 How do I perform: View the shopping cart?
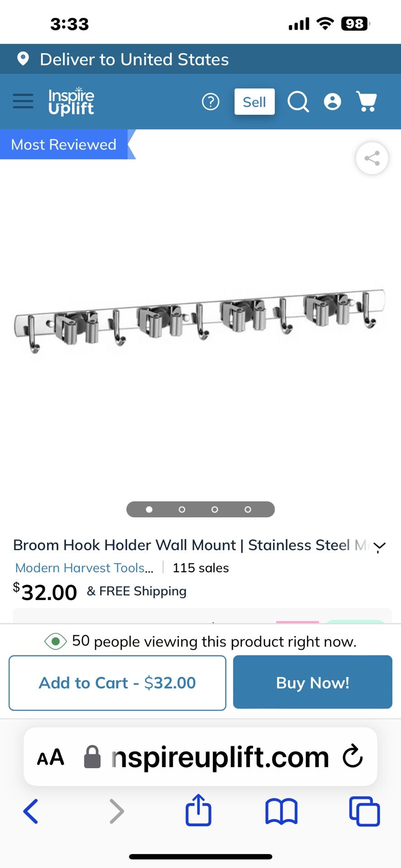pos(367,101)
